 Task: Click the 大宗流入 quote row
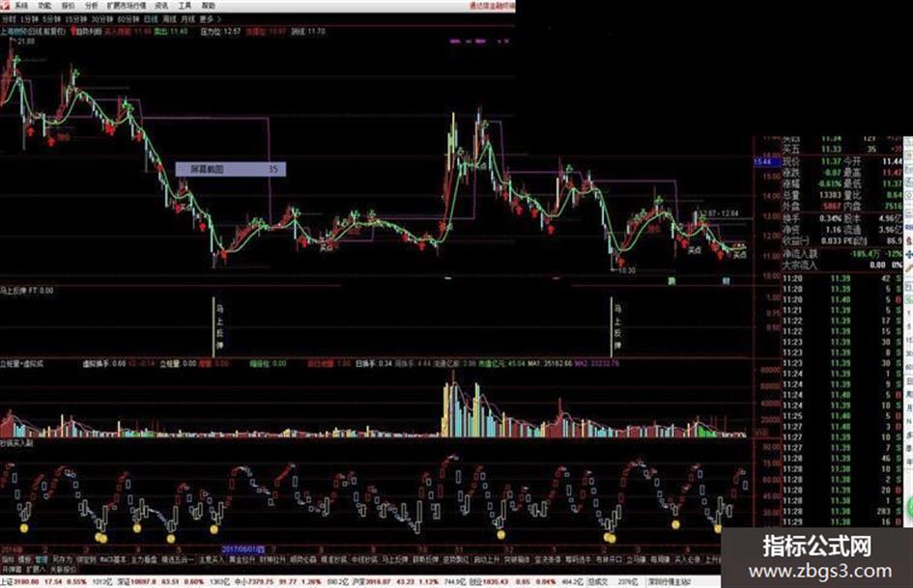point(842,265)
